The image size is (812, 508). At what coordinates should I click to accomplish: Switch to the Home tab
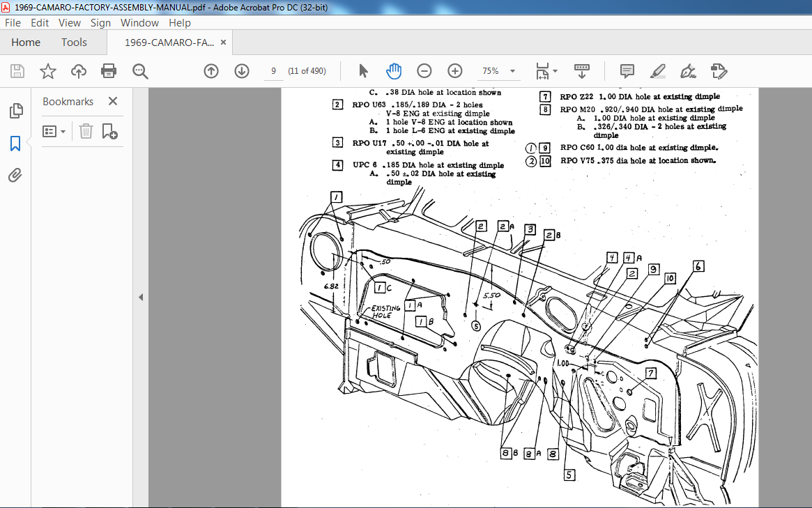(26, 43)
